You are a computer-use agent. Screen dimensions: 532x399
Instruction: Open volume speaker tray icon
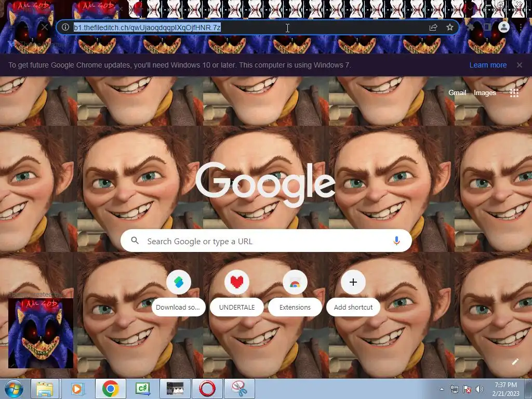click(x=479, y=389)
